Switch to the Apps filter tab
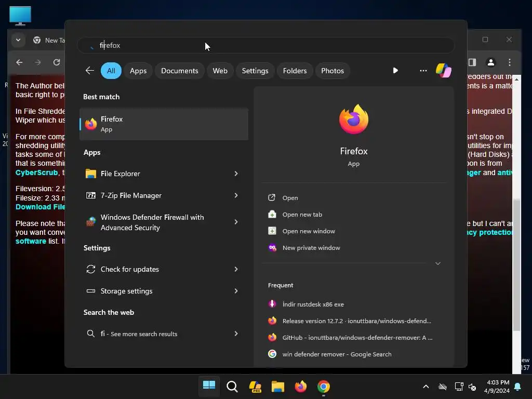 click(138, 71)
